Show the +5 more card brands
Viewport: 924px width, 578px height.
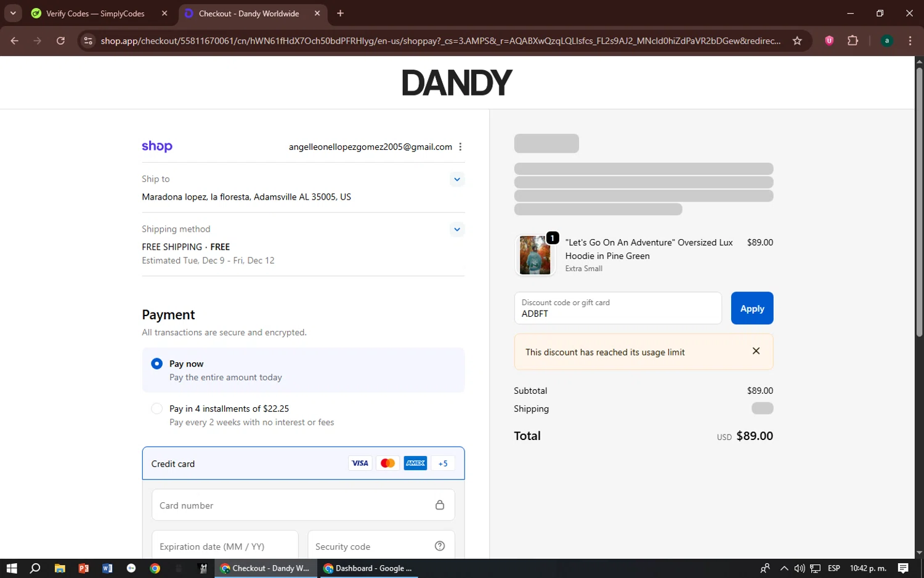point(443,463)
